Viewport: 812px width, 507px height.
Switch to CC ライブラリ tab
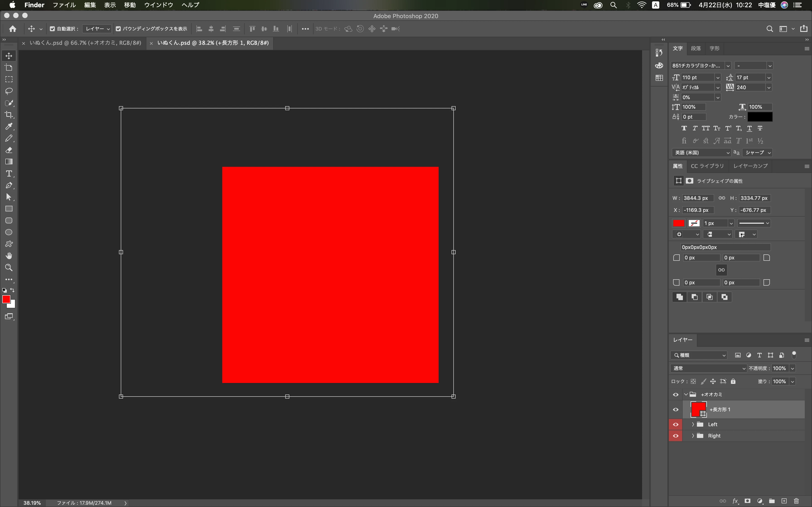707,166
